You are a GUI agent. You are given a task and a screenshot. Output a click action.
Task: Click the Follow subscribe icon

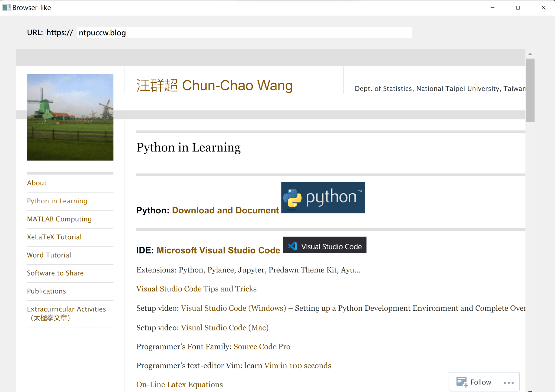(462, 381)
